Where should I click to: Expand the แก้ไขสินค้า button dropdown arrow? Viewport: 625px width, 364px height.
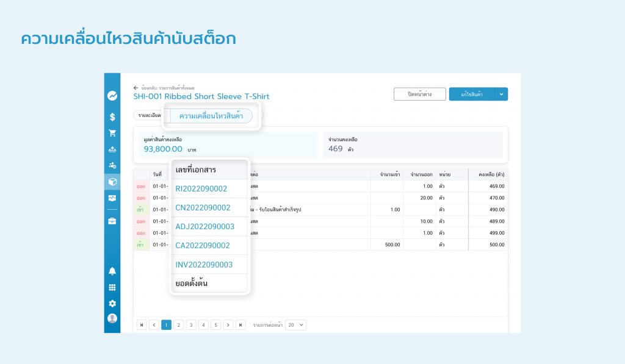[501, 95]
